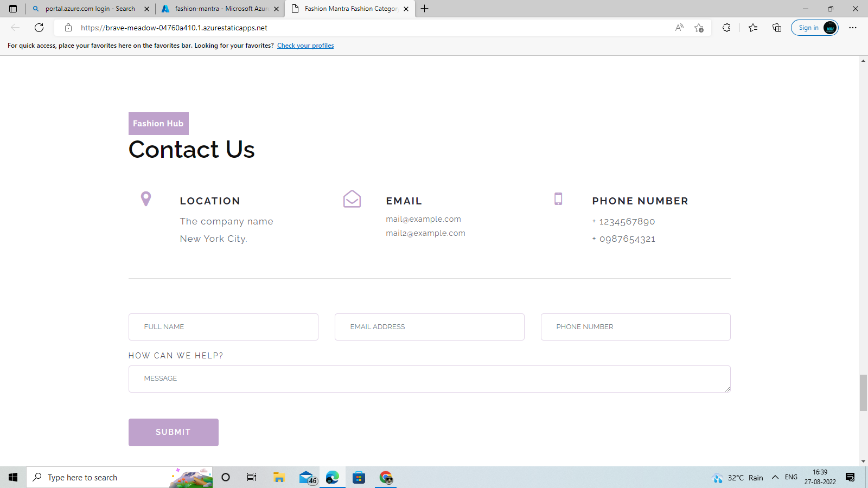Launch Google Chrome from the taskbar

coord(386,477)
